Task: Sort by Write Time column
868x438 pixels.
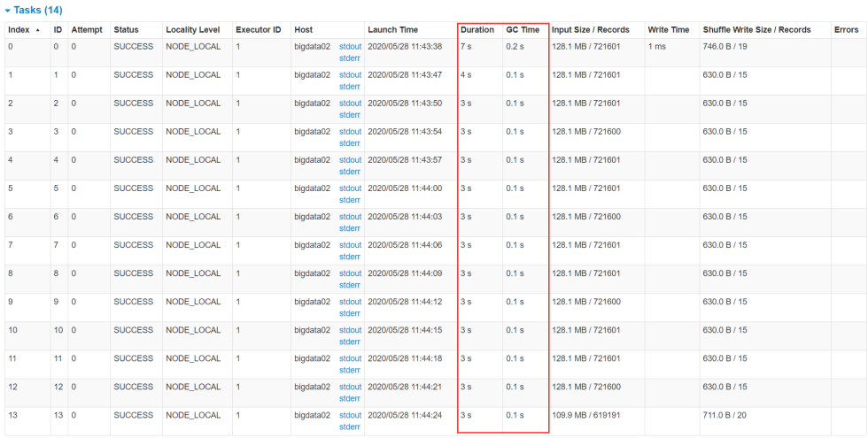Action: click(x=668, y=30)
